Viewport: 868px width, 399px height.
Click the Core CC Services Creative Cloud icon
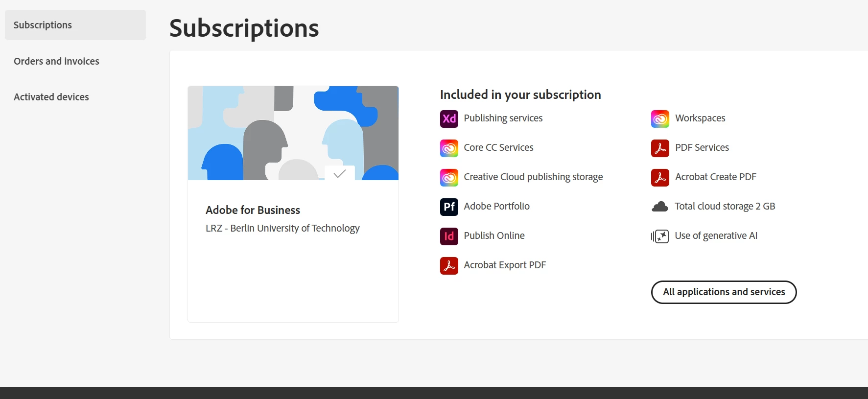pyautogui.click(x=449, y=148)
